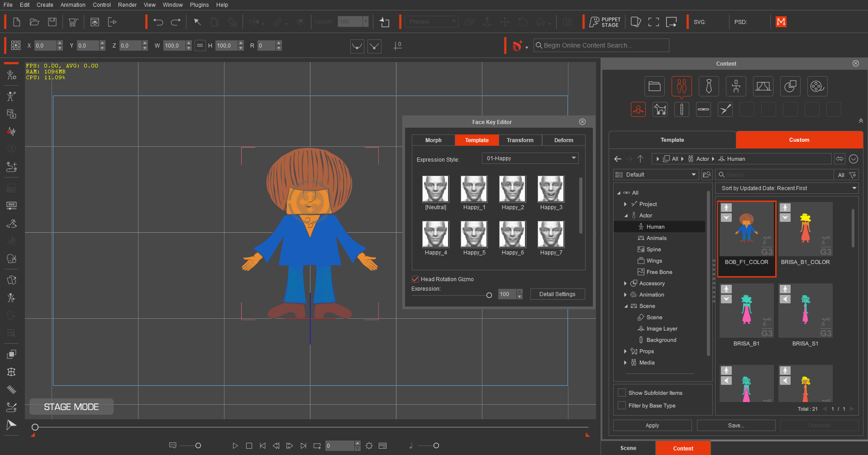The image size is (868, 455).
Task: Click the Marketplace M icon
Action: tap(781, 22)
